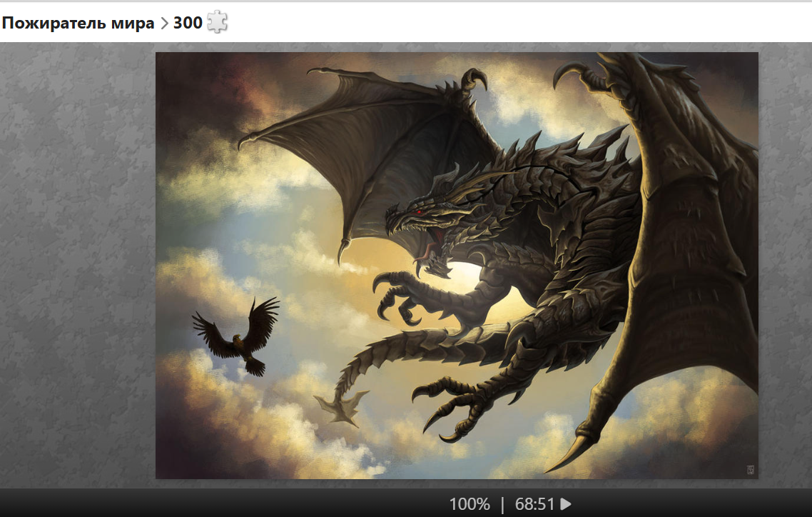
Task: Click the breadcrumb chevron separator
Action: click(164, 23)
